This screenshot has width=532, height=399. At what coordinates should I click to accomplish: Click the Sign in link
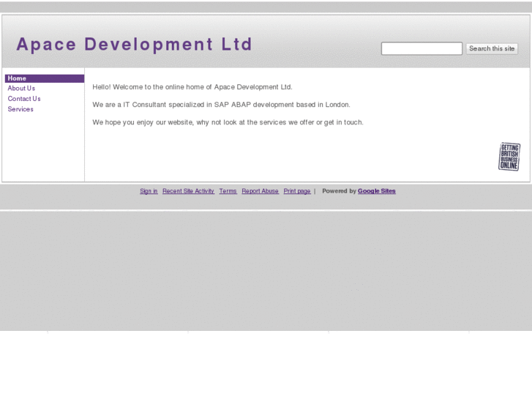click(149, 191)
